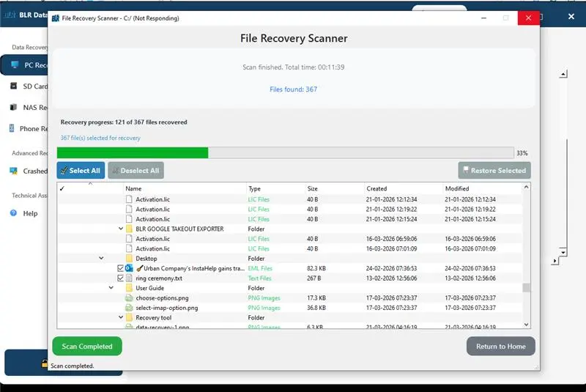Viewport: 586px width, 392px height.
Task: Click the Outlook icon on the EML file
Action: click(x=130, y=269)
